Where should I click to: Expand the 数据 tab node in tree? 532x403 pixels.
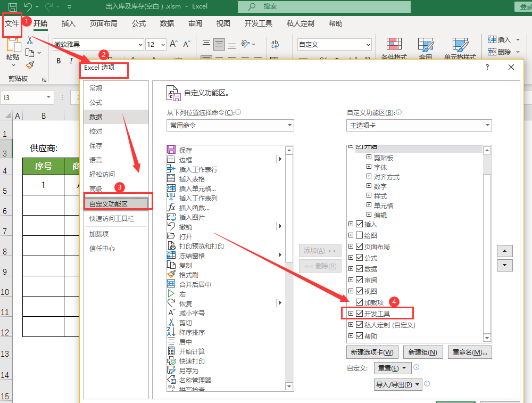tap(351, 268)
